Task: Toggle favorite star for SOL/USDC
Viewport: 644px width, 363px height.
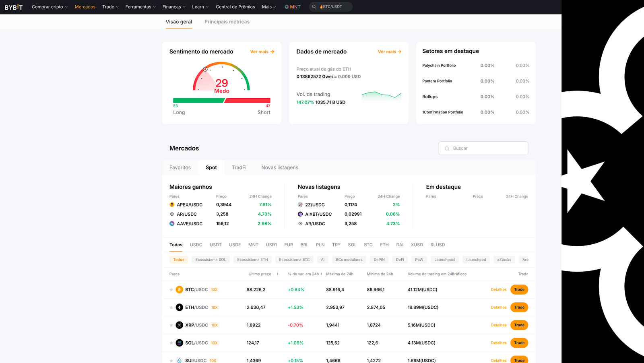Action: (x=171, y=343)
